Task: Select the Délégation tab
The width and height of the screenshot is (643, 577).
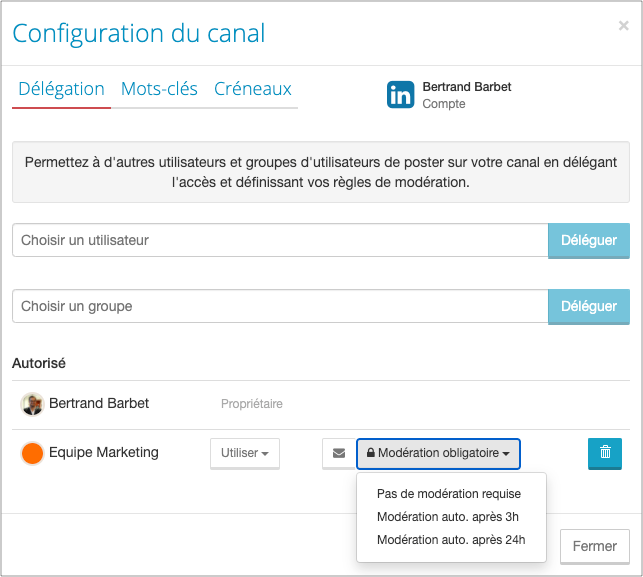Action: tap(61, 89)
